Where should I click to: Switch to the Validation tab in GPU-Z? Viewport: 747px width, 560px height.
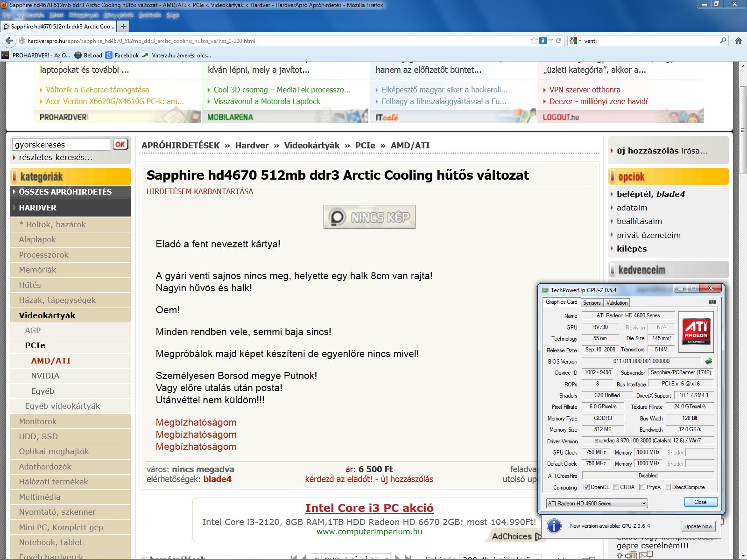point(617,303)
